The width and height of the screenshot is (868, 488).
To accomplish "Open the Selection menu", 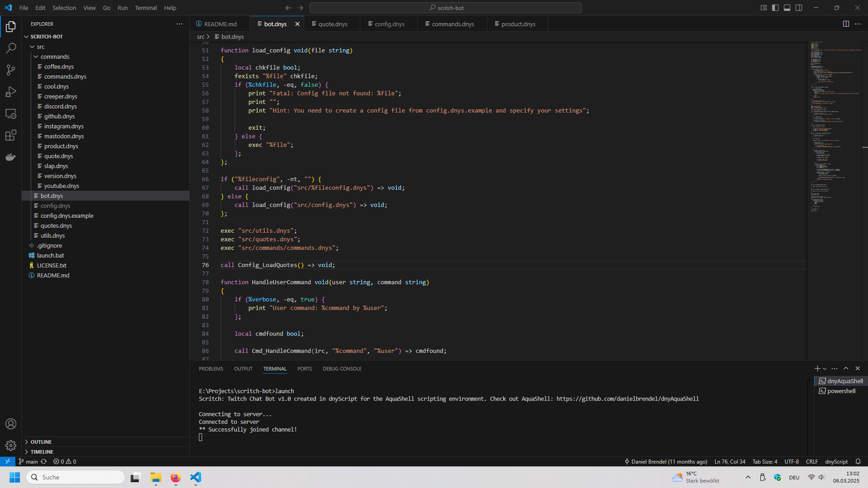I will 64,8.
